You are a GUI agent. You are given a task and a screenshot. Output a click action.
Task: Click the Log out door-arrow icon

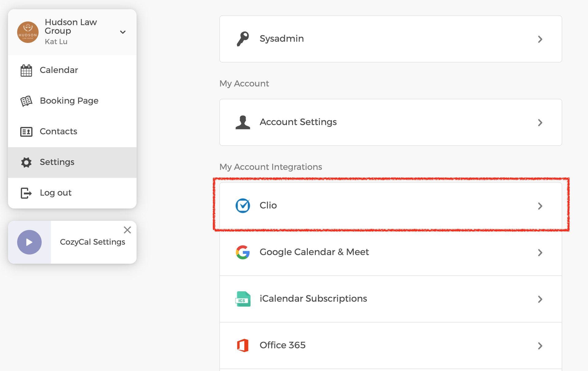(x=26, y=193)
